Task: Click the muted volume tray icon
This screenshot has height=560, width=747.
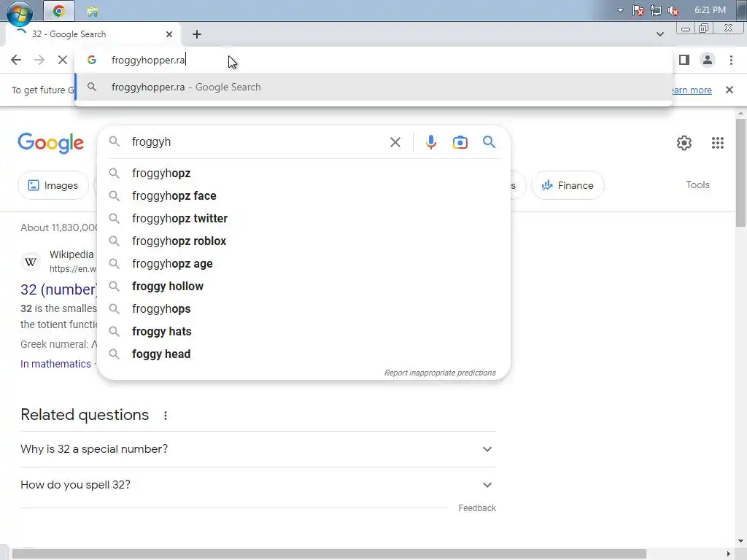Action: (673, 10)
